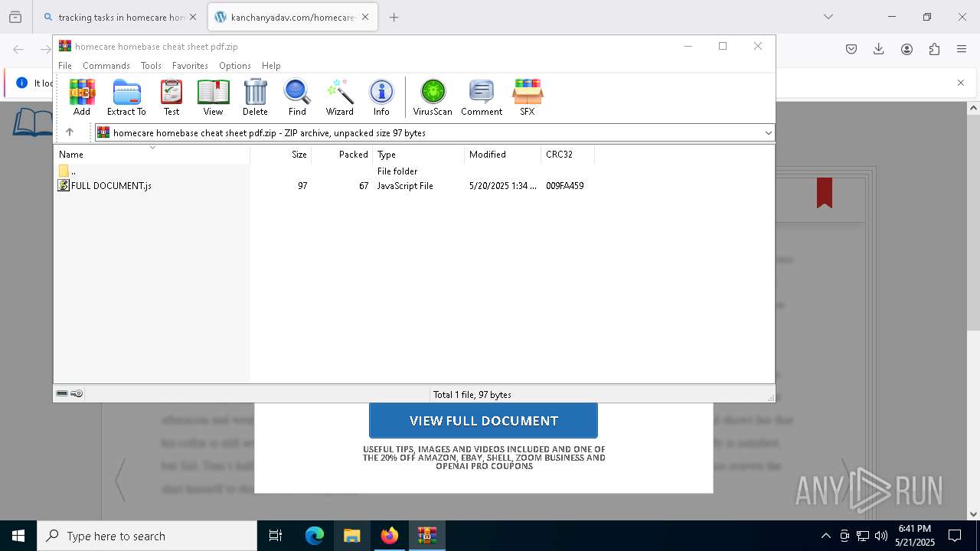
Task: Open Microsoft Edge from taskbar
Action: [x=315, y=536]
